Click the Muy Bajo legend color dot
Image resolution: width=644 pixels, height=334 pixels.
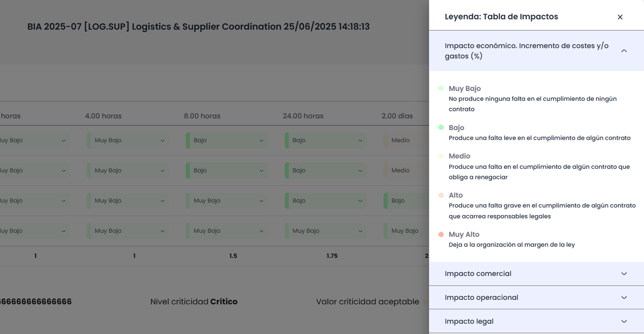pyautogui.click(x=441, y=88)
